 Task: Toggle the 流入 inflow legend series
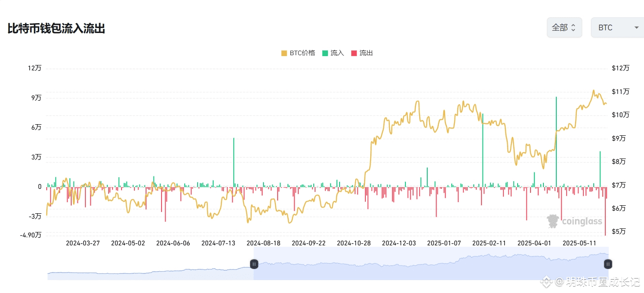coord(333,53)
